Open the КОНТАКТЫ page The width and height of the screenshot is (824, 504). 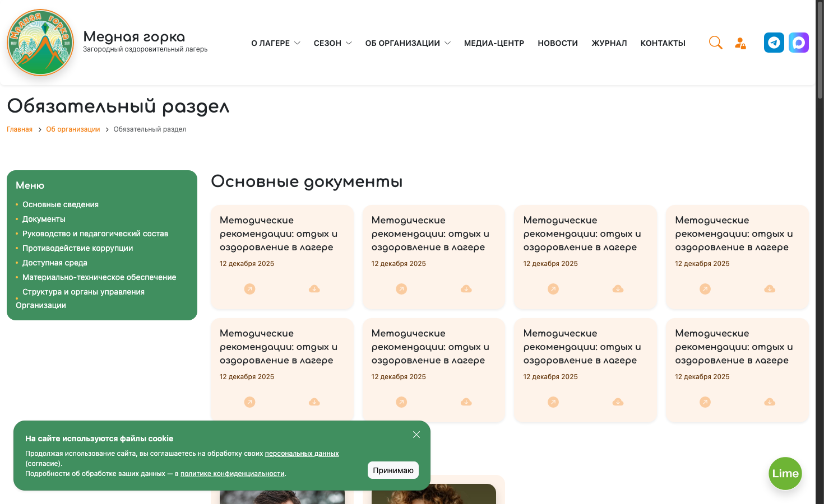point(663,43)
